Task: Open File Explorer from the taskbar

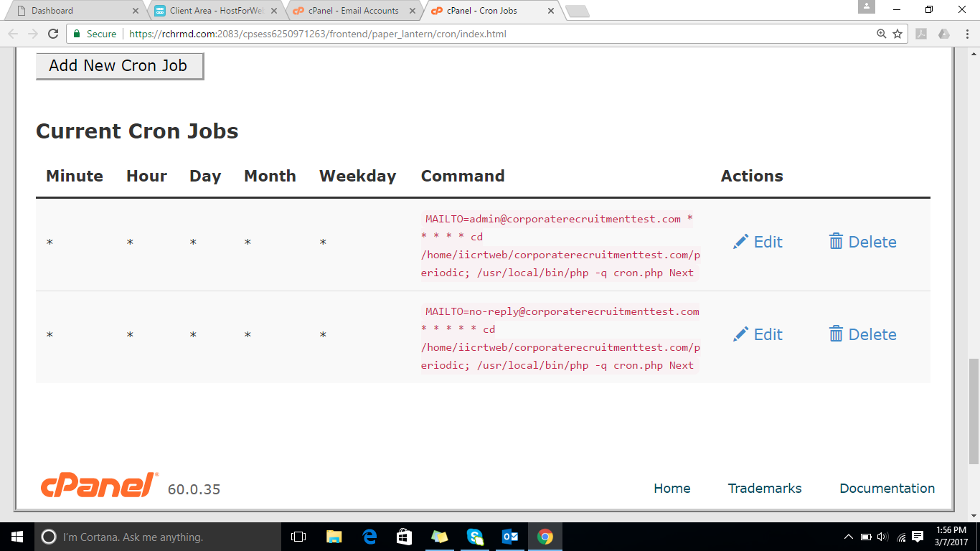Action: (334, 537)
